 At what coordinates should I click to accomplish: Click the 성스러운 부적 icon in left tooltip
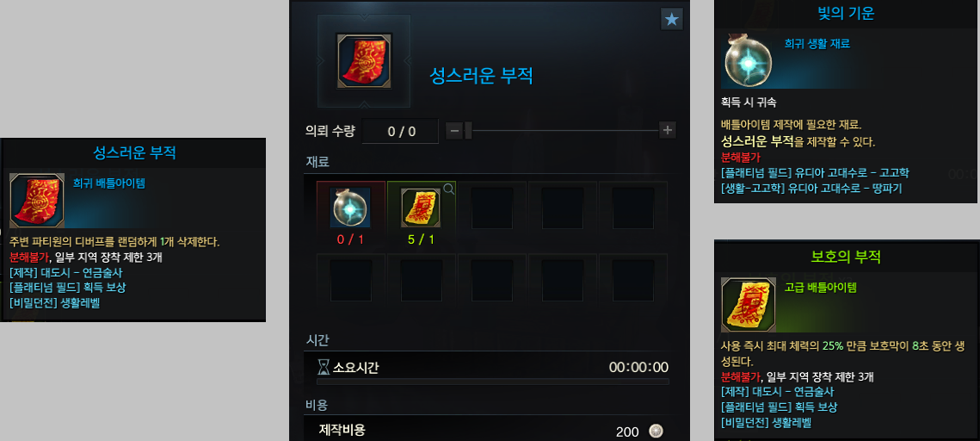(37, 201)
